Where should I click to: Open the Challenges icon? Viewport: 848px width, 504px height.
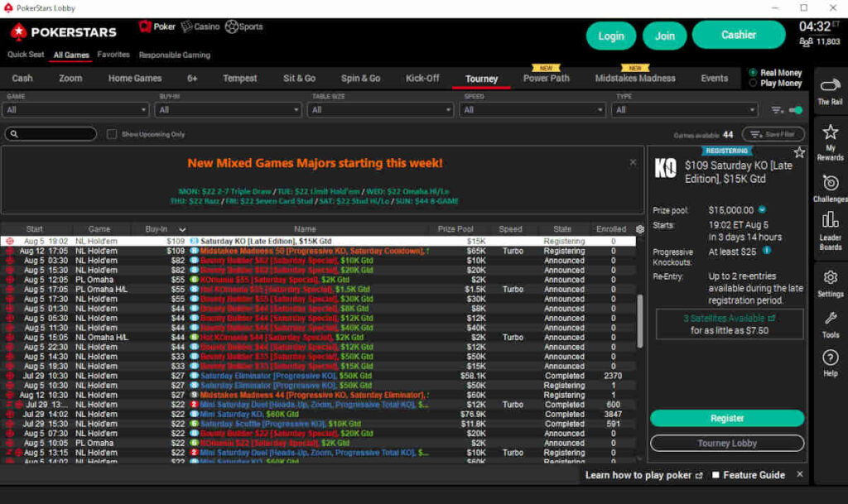[x=830, y=187]
